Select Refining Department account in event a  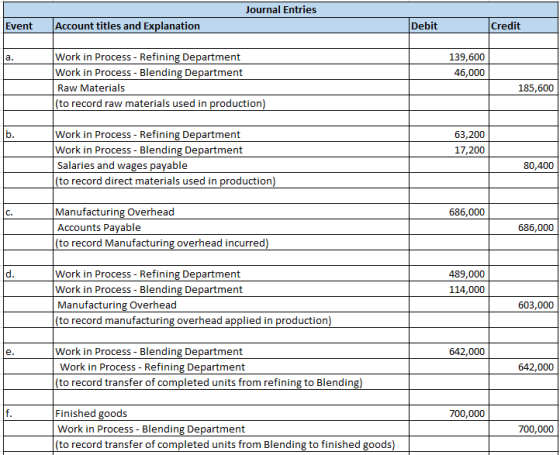click(231, 57)
